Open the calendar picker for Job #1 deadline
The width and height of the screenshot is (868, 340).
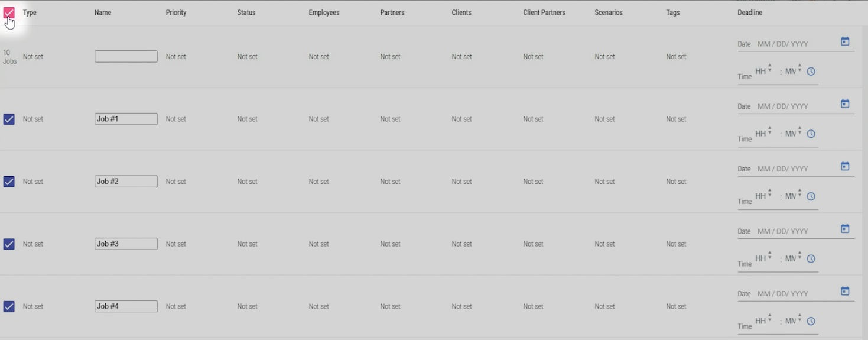tap(845, 104)
